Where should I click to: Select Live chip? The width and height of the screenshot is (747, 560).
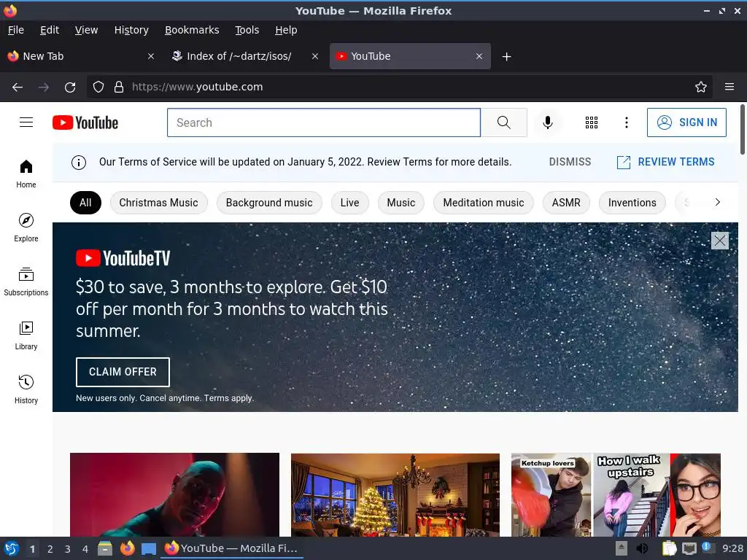coord(349,203)
